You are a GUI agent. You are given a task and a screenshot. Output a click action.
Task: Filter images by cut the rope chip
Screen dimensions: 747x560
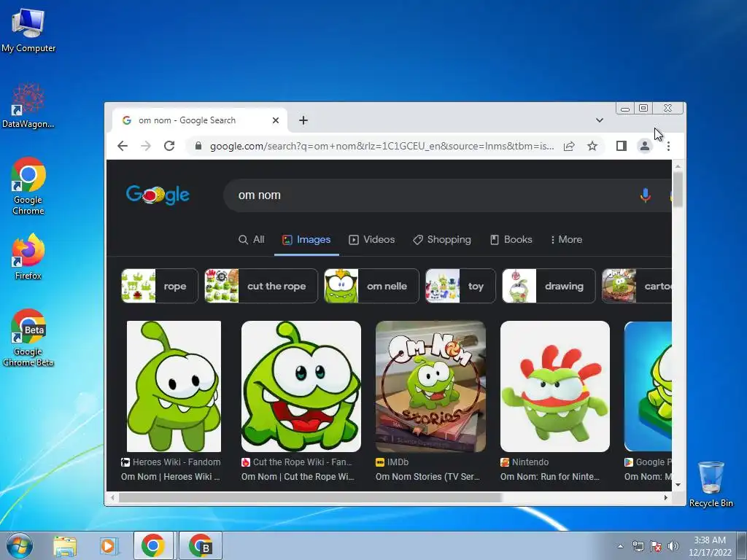point(261,286)
